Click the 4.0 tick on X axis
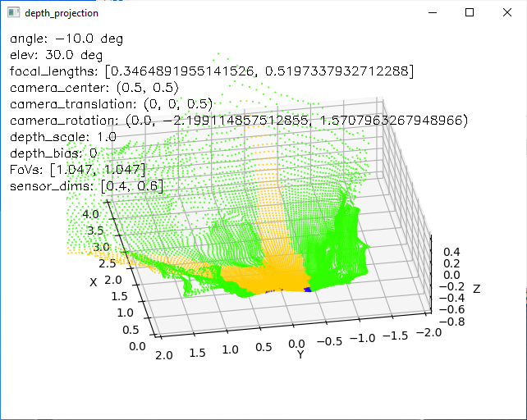This screenshot has width=527, height=420. tap(91, 214)
